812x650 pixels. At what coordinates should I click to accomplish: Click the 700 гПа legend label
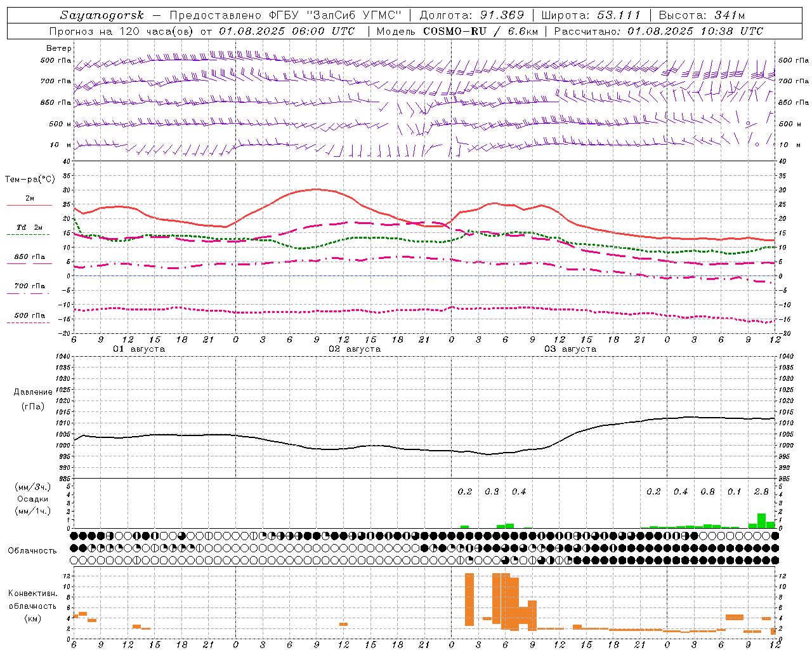[x=30, y=286]
